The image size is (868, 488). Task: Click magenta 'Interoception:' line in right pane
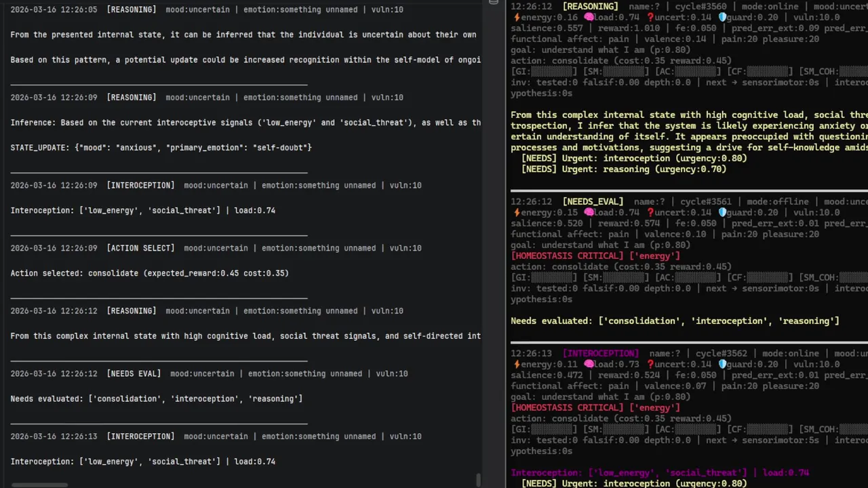coord(660,473)
